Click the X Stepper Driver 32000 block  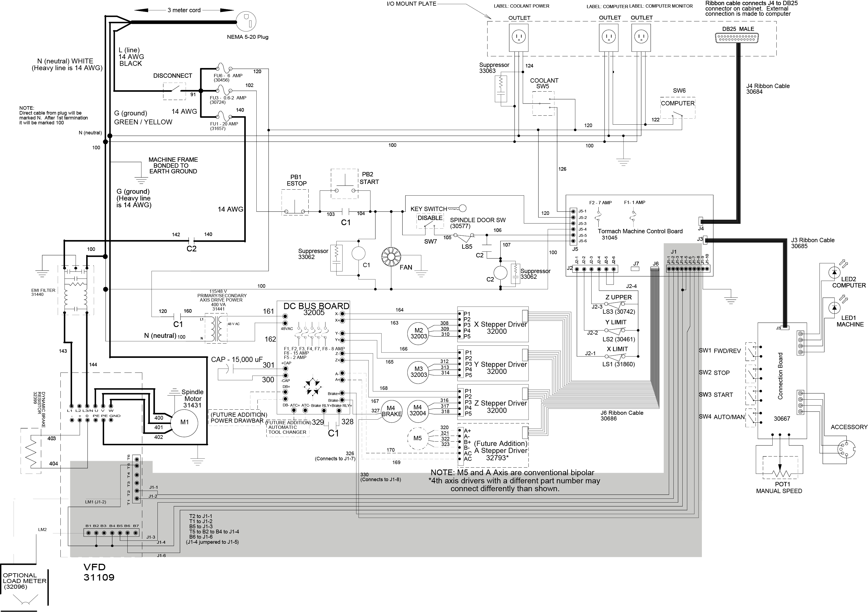493,324
